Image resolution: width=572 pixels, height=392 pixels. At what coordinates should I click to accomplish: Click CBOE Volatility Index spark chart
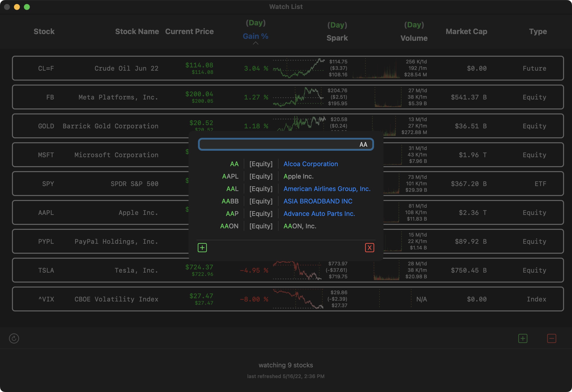coord(298,299)
